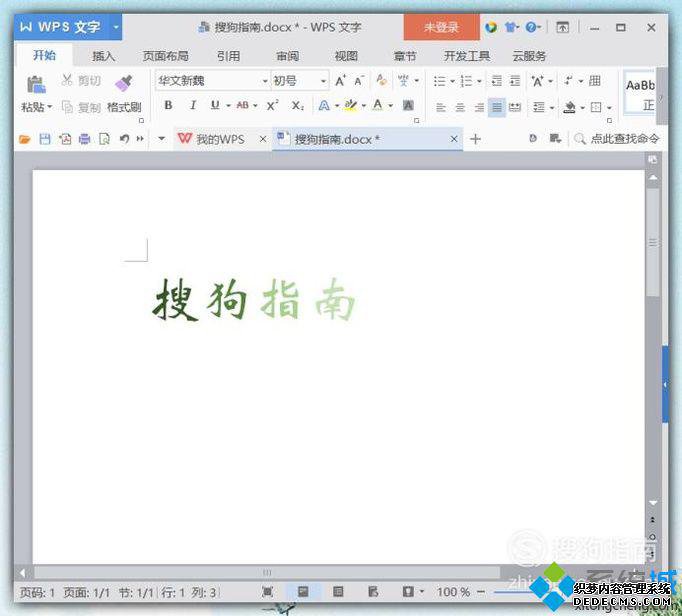Click the export to PDF icon
Screen dimensions: 682x616
[65, 139]
